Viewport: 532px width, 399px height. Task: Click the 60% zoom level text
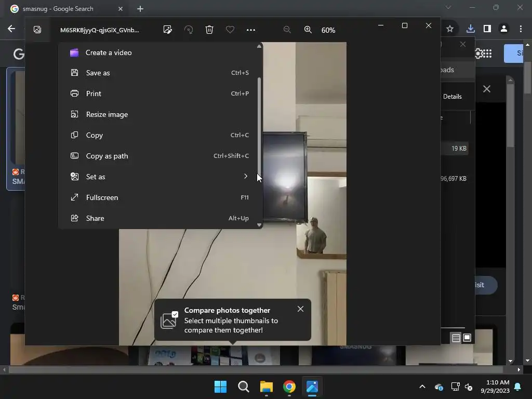pyautogui.click(x=328, y=30)
